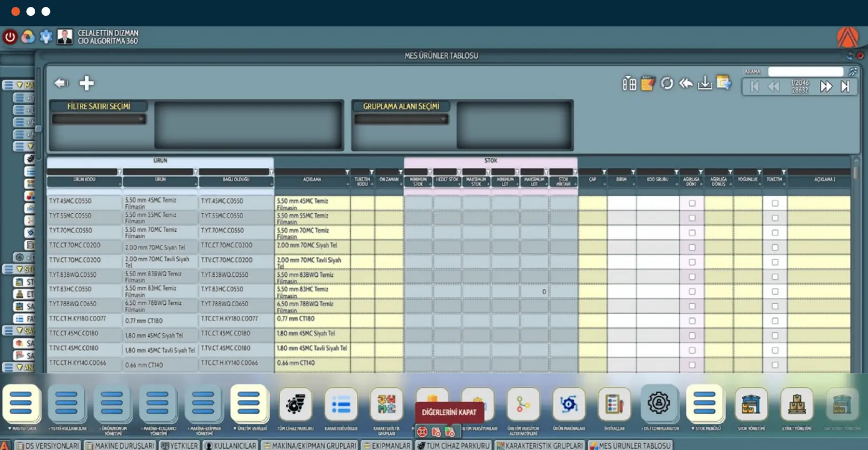
Task: Tick Tüketim checkbox for TYT.83HC.C0550 row
Action: 775,292
